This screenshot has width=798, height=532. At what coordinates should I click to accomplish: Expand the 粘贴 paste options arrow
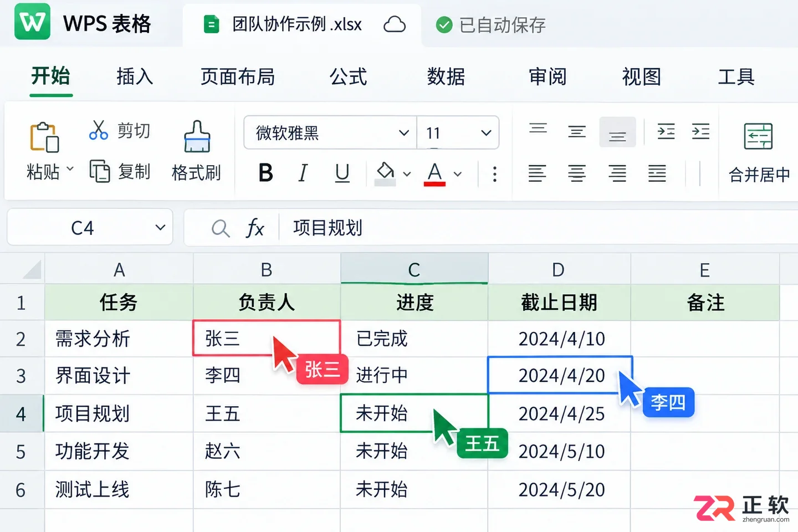(70, 168)
